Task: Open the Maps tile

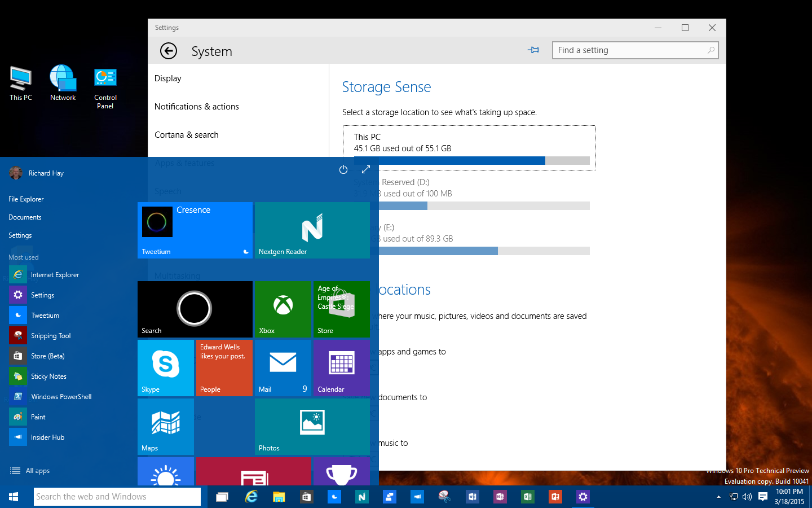Action: [165, 427]
